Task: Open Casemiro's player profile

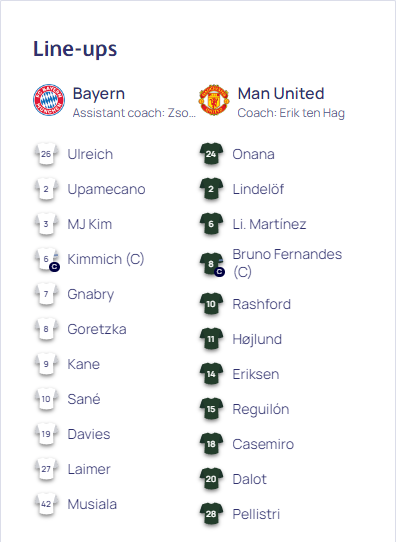Action: pos(263,444)
